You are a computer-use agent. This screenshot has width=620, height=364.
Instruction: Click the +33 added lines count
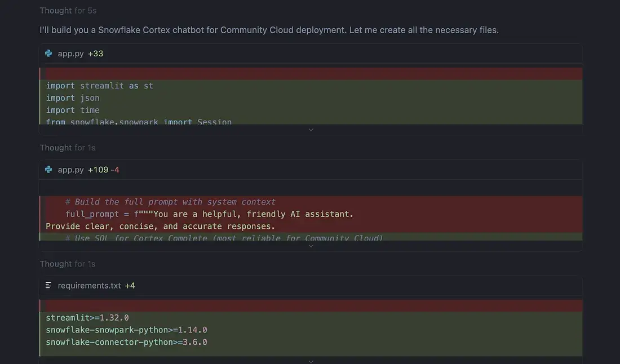click(x=96, y=54)
